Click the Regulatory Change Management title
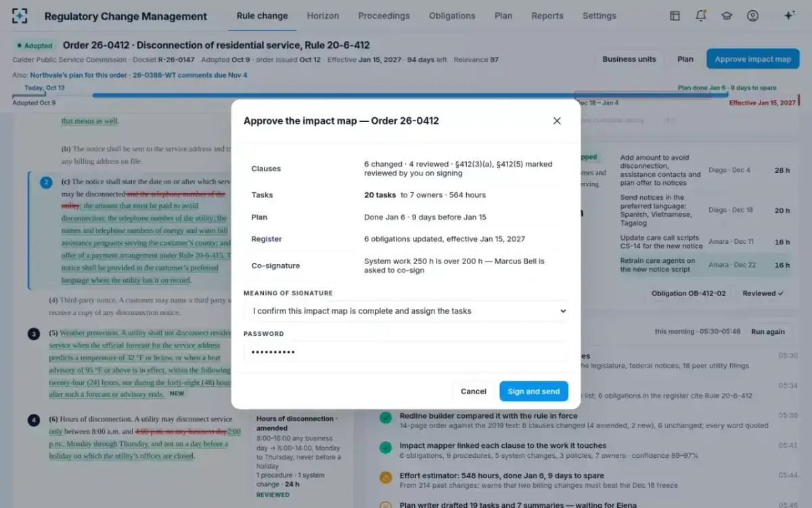Image resolution: width=812 pixels, height=508 pixels. [126, 16]
